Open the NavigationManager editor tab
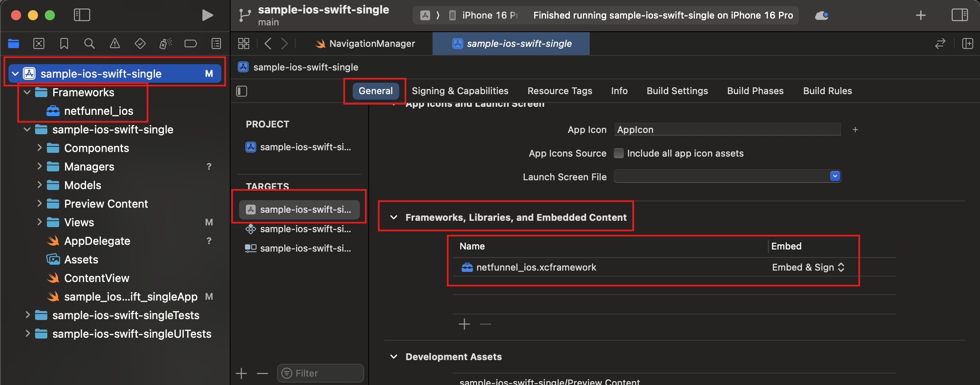The height and width of the screenshot is (385, 980). (x=372, y=43)
